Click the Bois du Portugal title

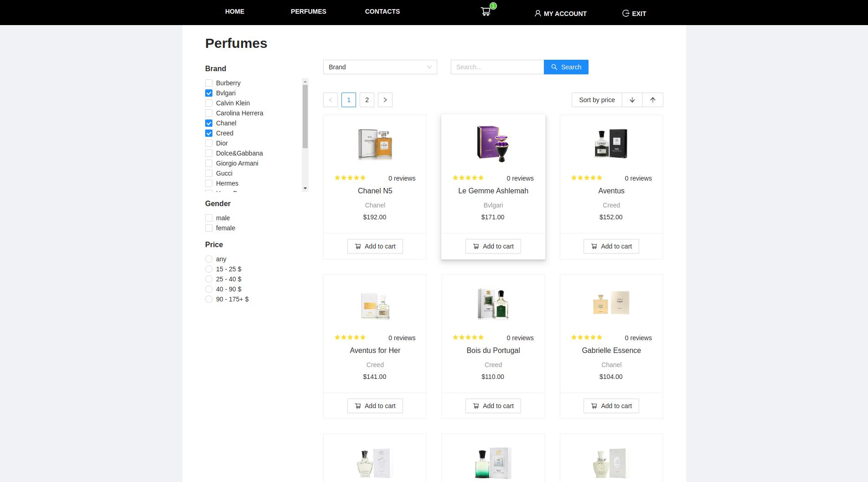pos(493,351)
